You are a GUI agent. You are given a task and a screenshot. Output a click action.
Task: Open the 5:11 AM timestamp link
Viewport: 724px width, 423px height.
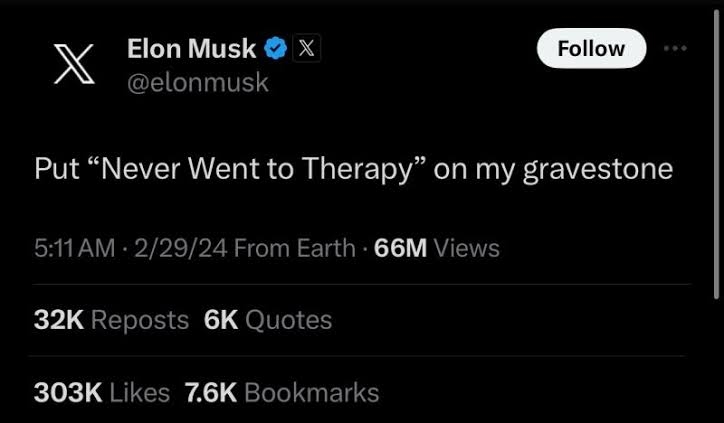(73, 248)
